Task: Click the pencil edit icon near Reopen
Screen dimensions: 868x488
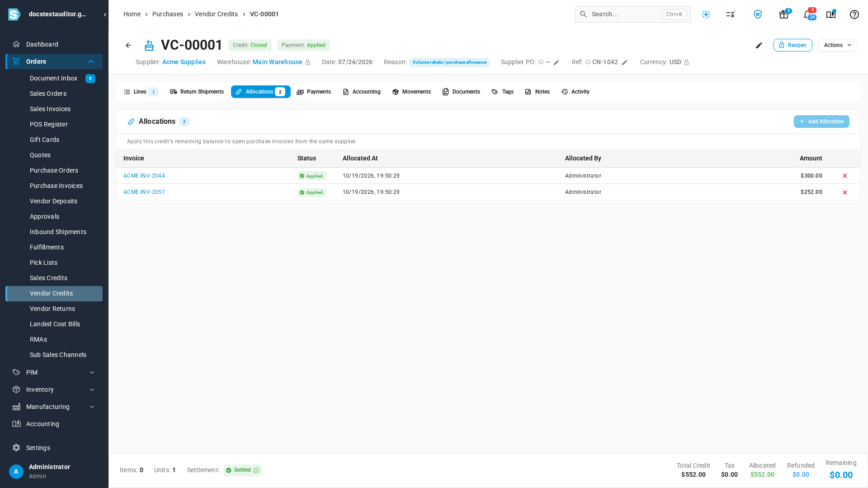Action: coord(759,45)
